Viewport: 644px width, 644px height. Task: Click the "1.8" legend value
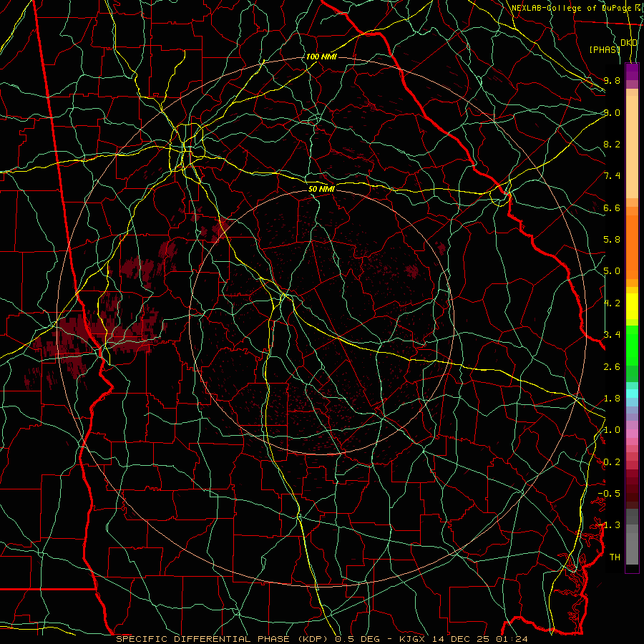pyautogui.click(x=612, y=399)
